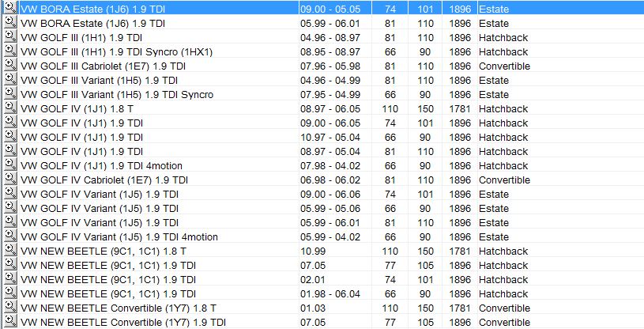
Task: Click the date cell 10.97 - 05.04
Action: click(330, 138)
